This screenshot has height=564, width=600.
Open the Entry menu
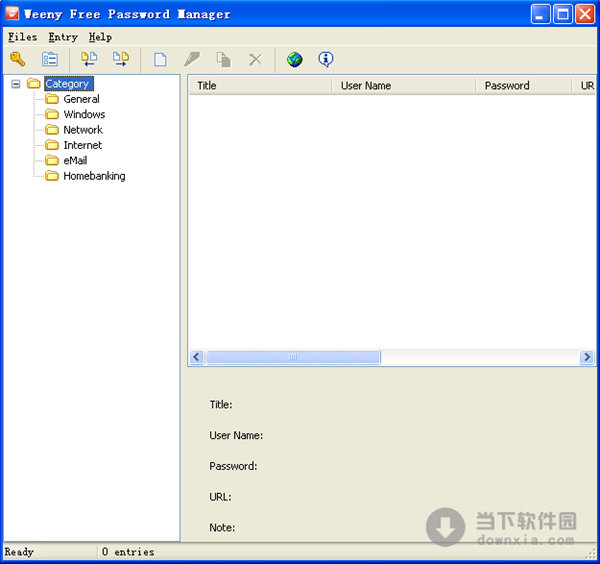click(x=63, y=37)
